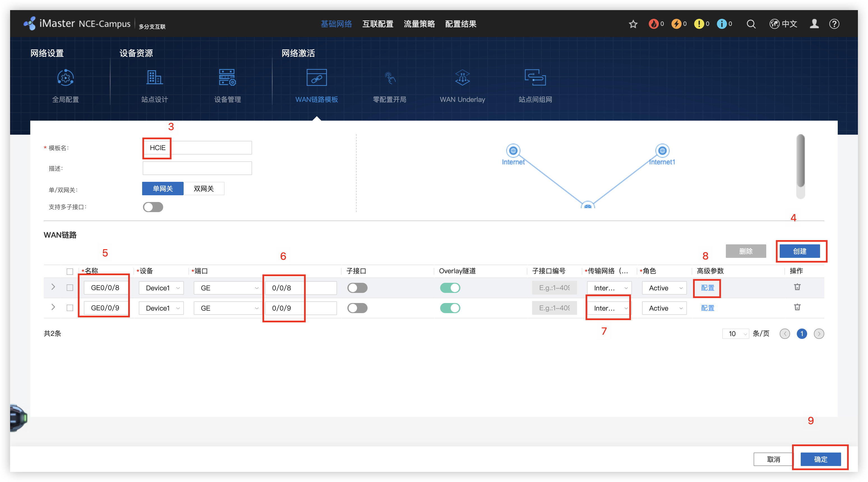This screenshot has width=868, height=482.
Task: Click the 创建 create button
Action: [x=800, y=251]
